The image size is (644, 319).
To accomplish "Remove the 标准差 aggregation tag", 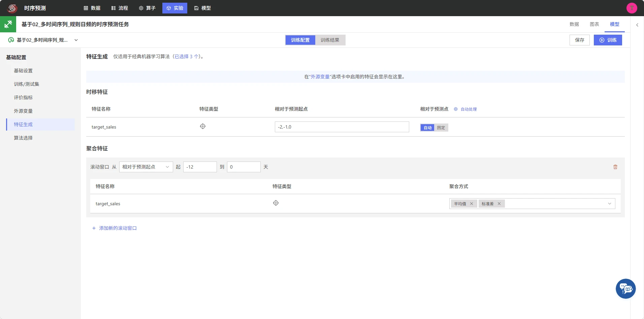I will [499, 204].
